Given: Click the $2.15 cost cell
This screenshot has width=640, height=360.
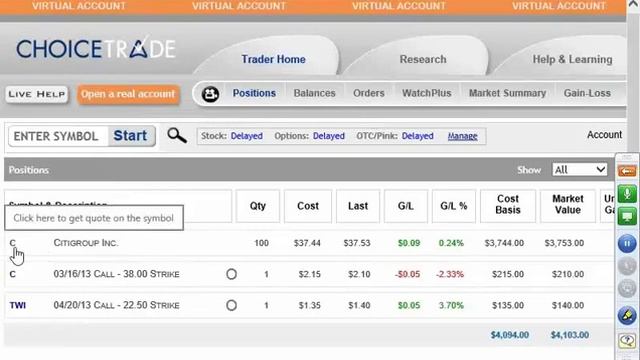Looking at the screenshot, I should 309,274.
